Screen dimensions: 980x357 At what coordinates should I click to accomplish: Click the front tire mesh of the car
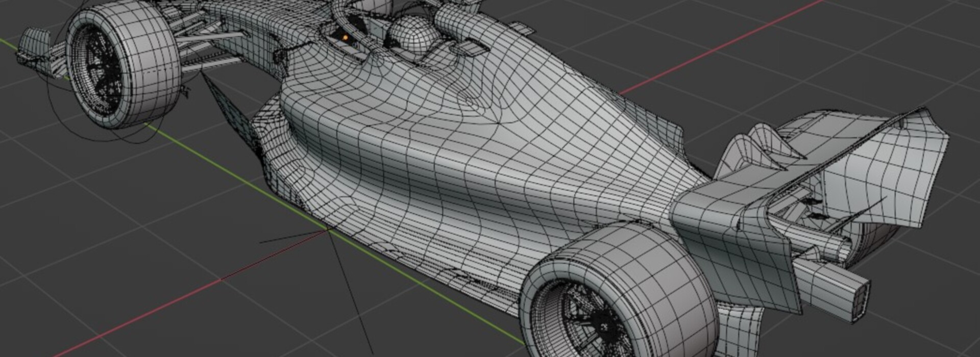click(123, 65)
